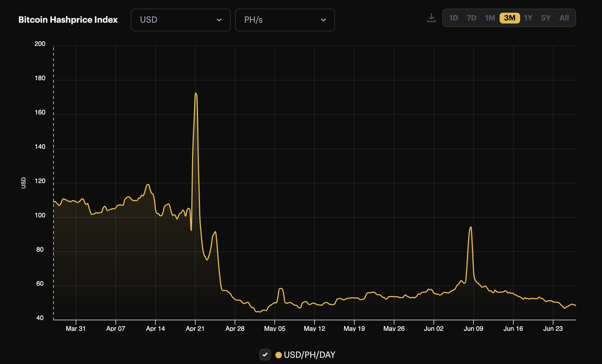
Task: Click the Jun 16 x-axis label
Action: coord(513,329)
